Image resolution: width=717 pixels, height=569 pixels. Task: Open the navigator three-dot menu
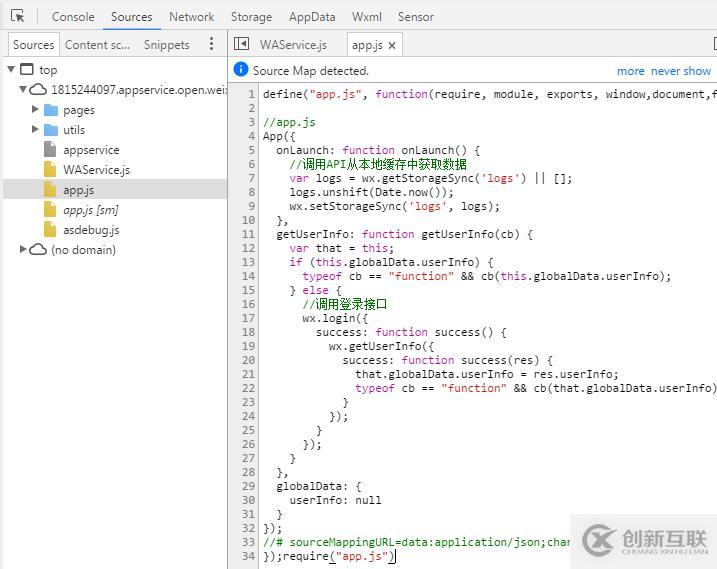coord(211,44)
